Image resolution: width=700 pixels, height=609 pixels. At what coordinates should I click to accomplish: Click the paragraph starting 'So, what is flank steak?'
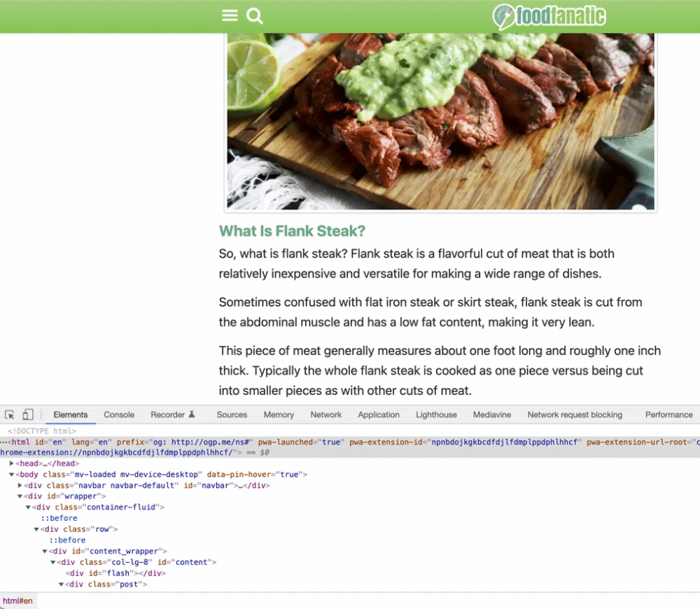tap(416, 263)
